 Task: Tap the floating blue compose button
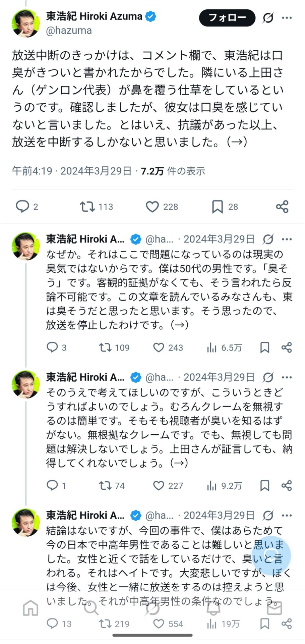[271, 555]
